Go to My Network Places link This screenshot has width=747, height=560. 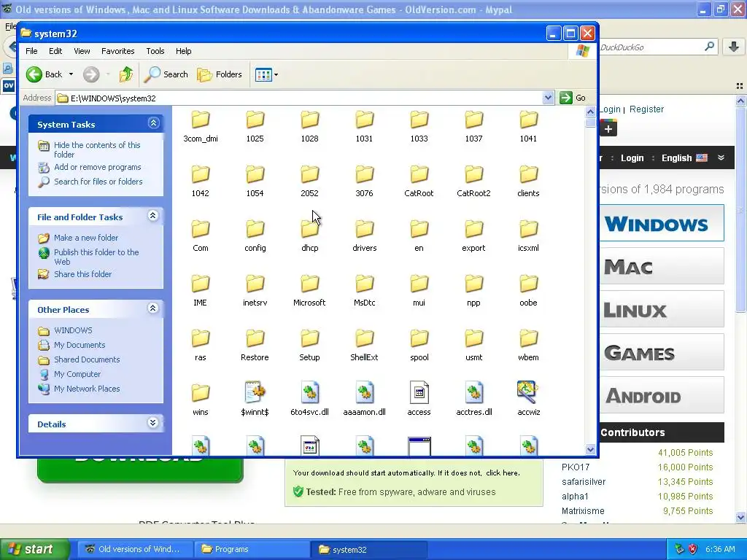click(x=87, y=389)
